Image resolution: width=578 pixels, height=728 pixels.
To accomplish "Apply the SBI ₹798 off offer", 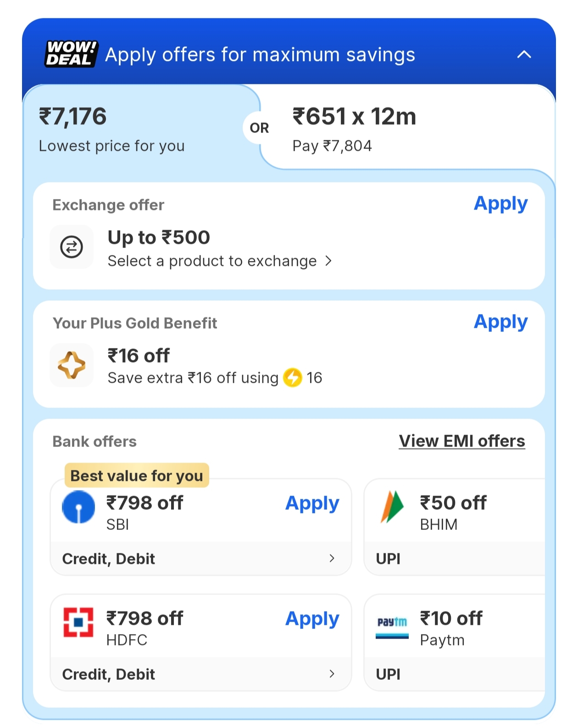I will point(312,503).
